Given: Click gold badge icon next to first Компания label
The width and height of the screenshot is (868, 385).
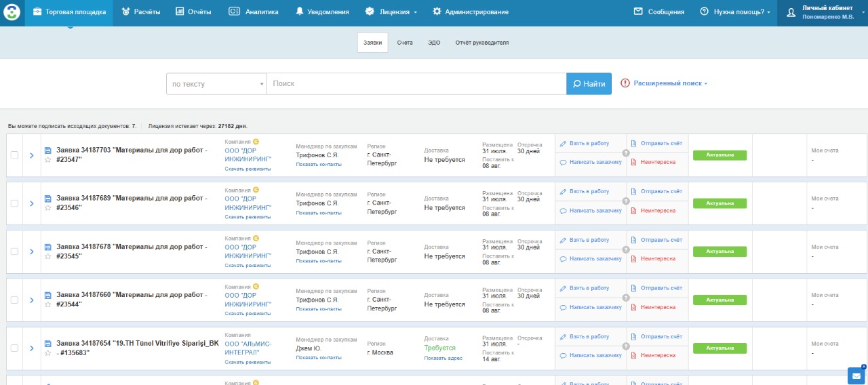Looking at the screenshot, I should [256, 142].
